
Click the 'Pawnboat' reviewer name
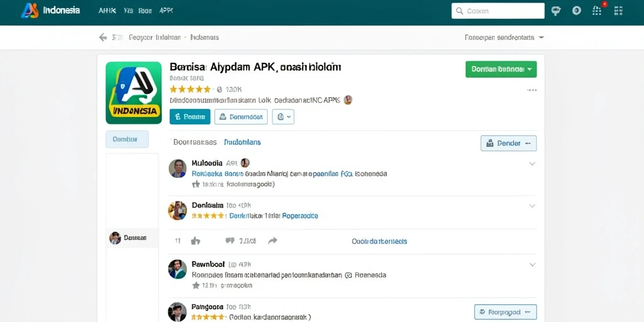(208, 264)
